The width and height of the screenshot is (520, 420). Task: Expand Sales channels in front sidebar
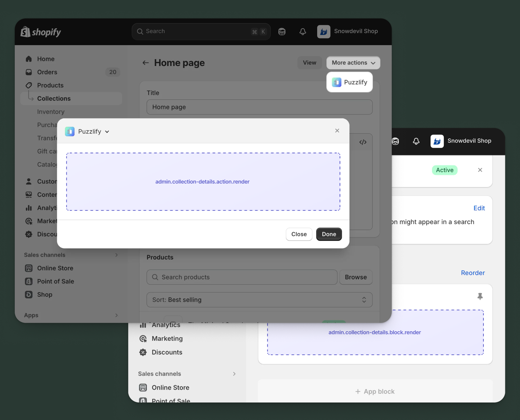[x=116, y=255]
